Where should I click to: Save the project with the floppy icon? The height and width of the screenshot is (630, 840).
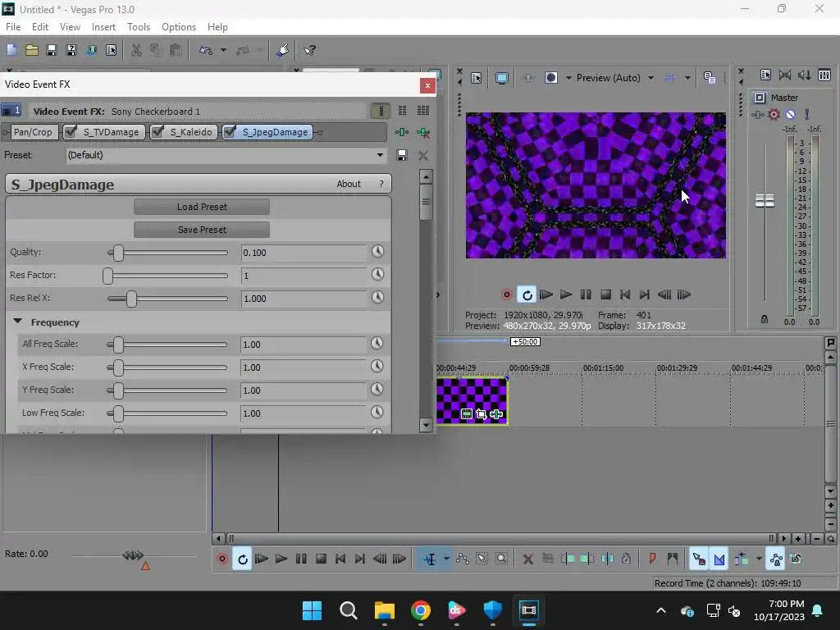(x=52, y=50)
